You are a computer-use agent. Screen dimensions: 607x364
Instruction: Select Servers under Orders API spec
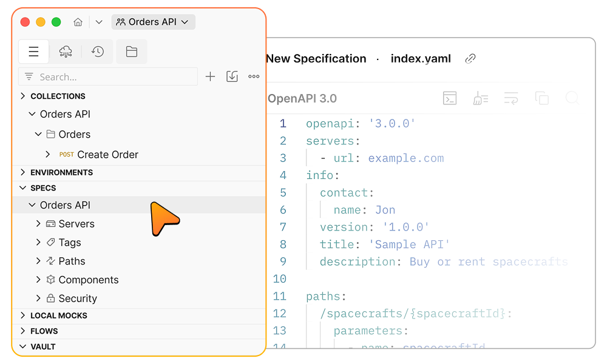click(x=76, y=224)
